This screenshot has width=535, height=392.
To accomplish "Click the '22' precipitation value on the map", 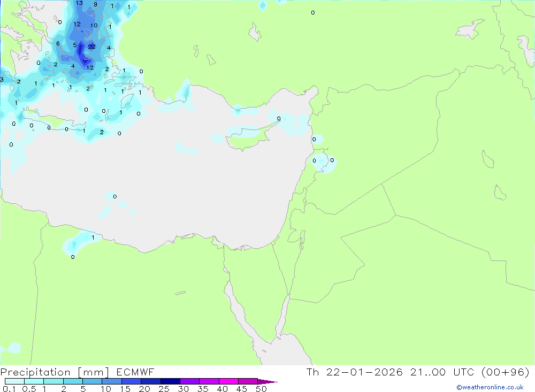I will point(92,47).
